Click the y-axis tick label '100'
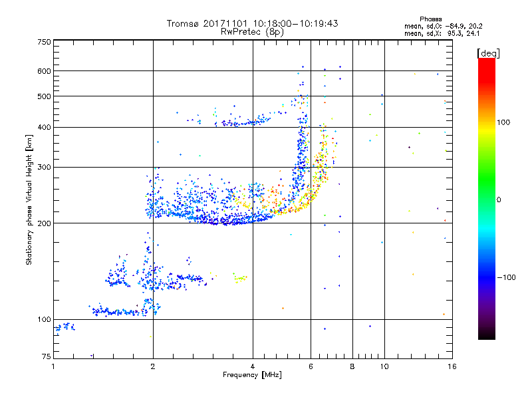The width and height of the screenshot is (532, 399). 44,319
